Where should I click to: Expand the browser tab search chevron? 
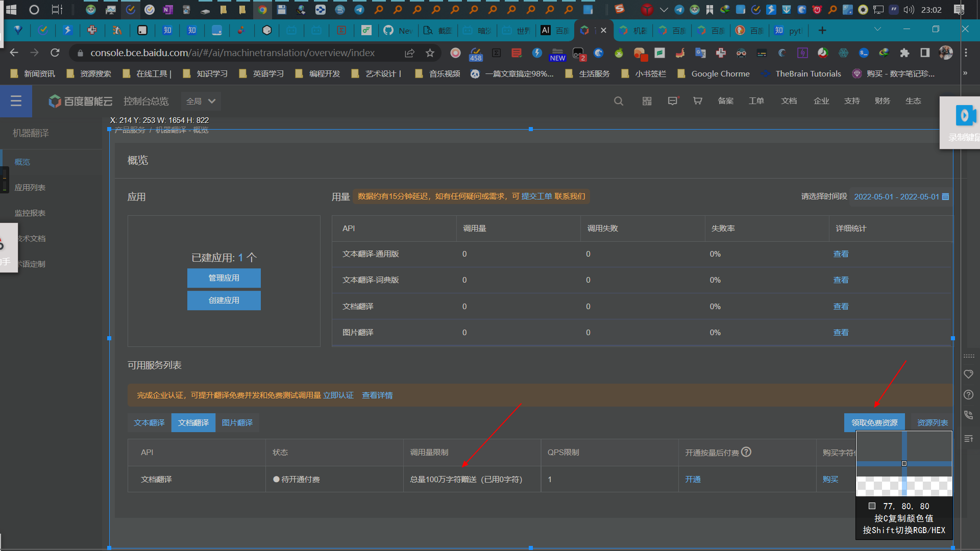(x=877, y=29)
